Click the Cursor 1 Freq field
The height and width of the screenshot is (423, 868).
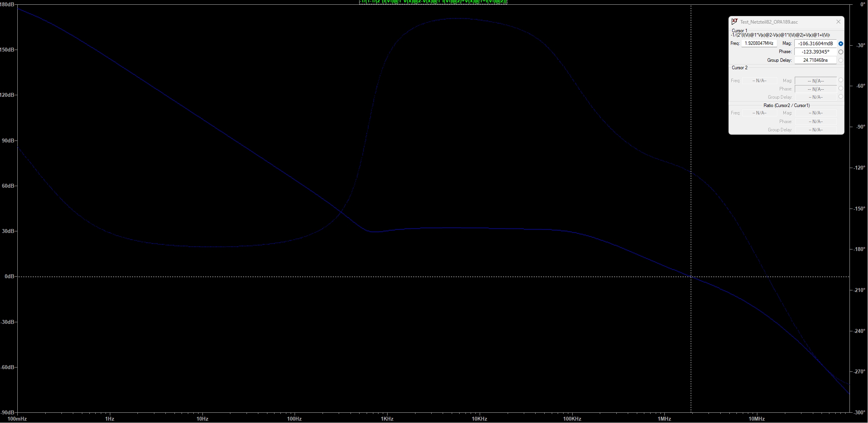tap(759, 43)
